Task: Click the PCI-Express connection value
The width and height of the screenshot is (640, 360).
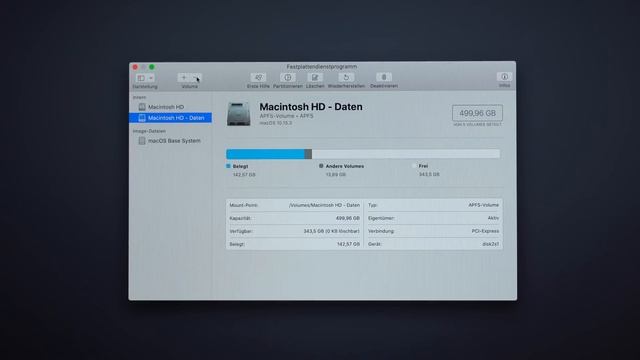Action: pyautogui.click(x=485, y=231)
